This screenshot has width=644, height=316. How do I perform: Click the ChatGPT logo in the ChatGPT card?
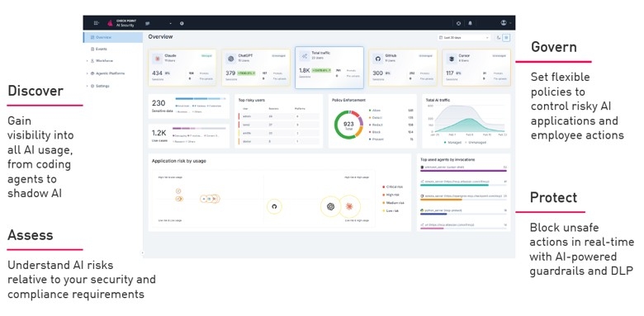tap(231, 59)
